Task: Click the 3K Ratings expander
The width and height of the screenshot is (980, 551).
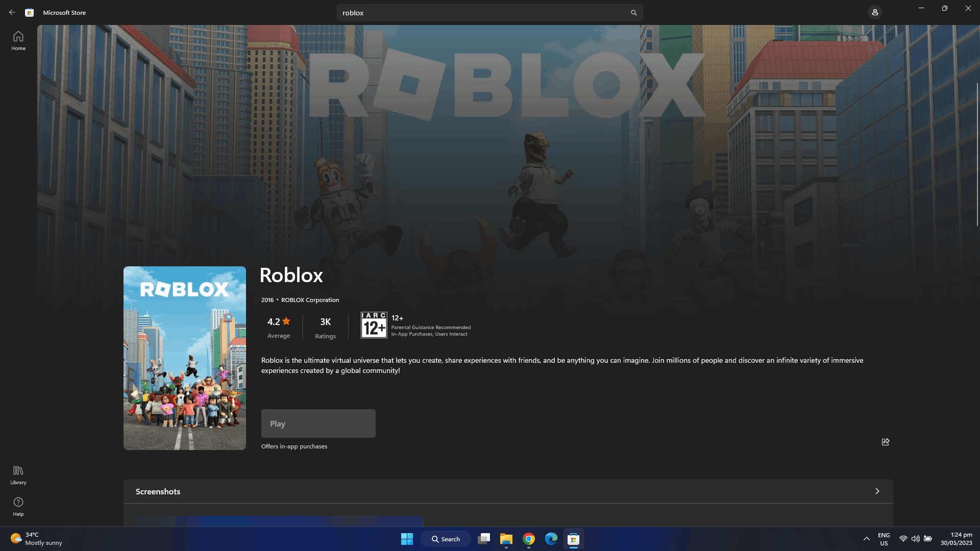Action: point(325,327)
